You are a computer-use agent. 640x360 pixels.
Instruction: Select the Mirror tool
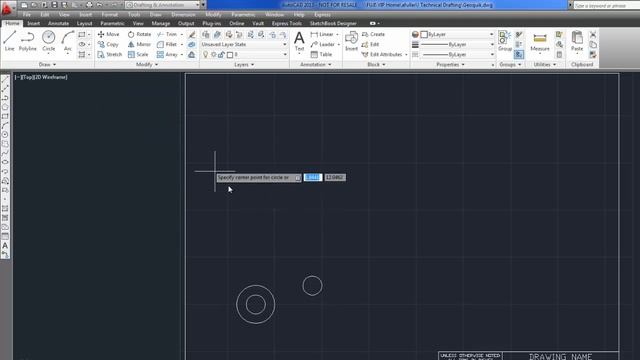pos(139,44)
